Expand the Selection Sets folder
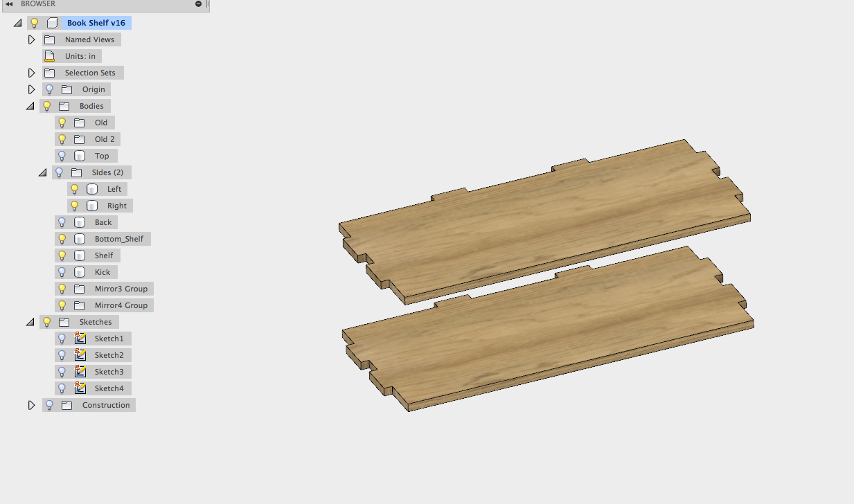The height and width of the screenshot is (504, 854). [x=31, y=73]
